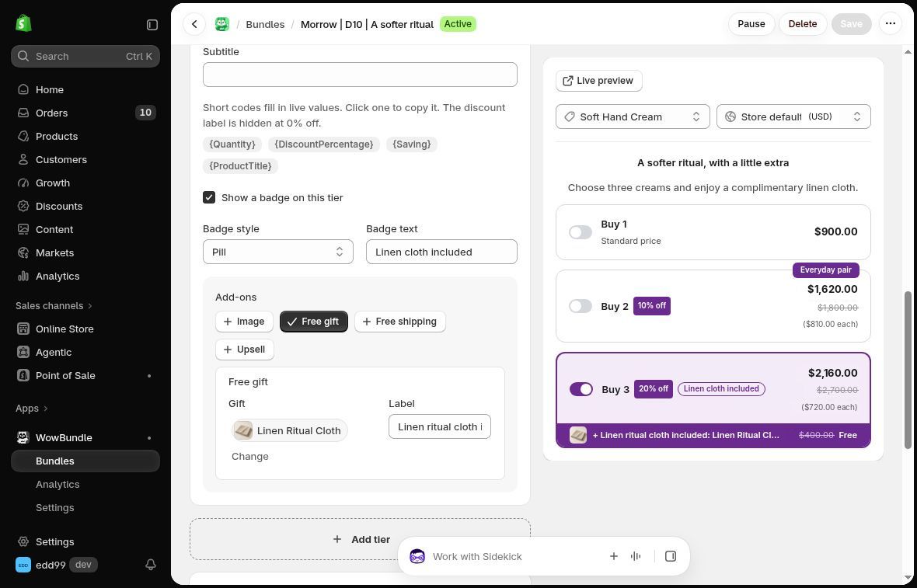Click the Shopify logo icon
Image resolution: width=917 pixels, height=588 pixels.
(x=23, y=23)
